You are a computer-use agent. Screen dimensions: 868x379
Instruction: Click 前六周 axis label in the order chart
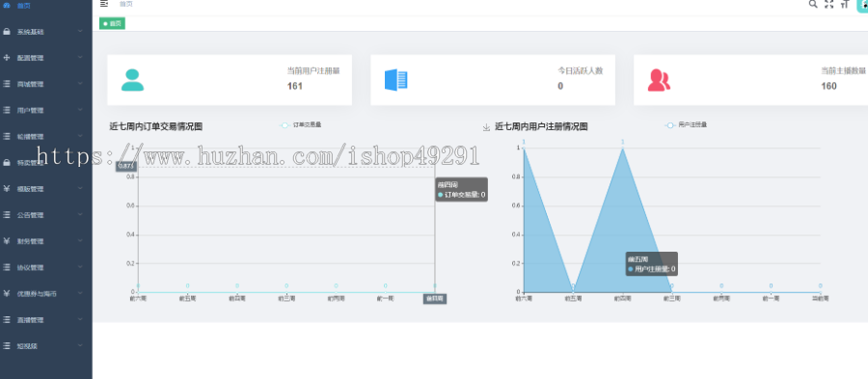(138, 299)
